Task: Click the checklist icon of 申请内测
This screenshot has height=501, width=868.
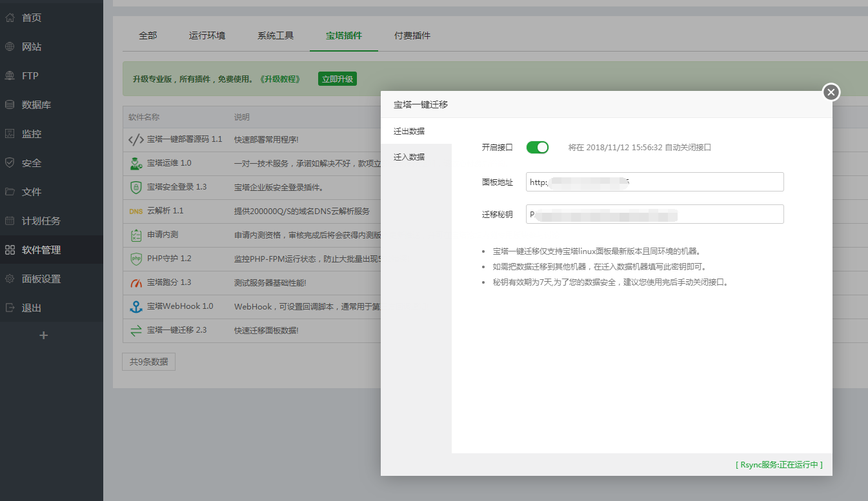Action: (x=136, y=235)
